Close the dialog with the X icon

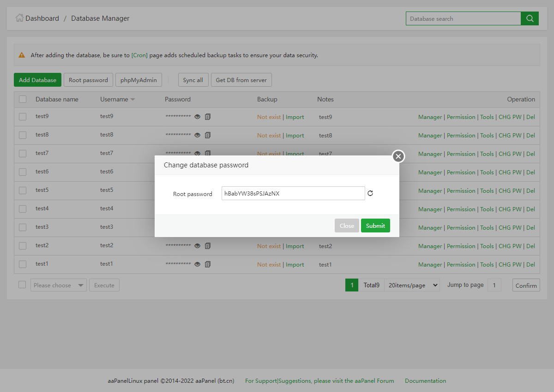pos(398,156)
